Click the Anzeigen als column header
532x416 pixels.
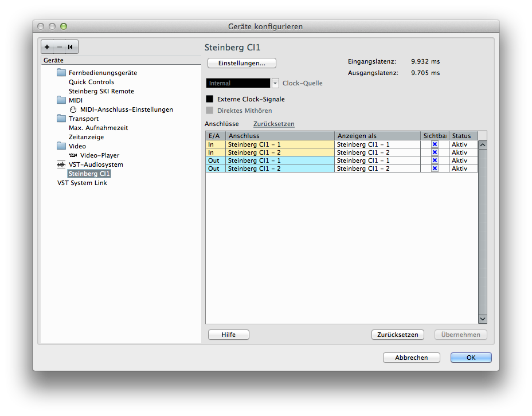pyautogui.click(x=378, y=136)
